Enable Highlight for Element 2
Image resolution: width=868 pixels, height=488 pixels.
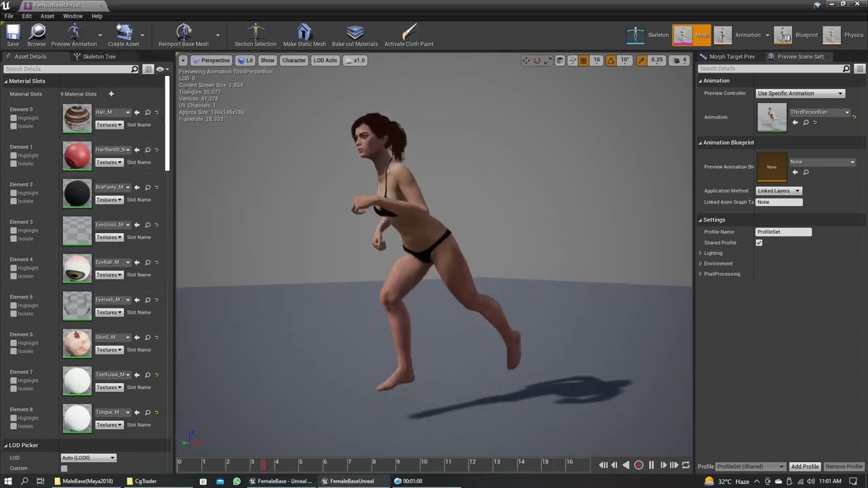point(14,193)
